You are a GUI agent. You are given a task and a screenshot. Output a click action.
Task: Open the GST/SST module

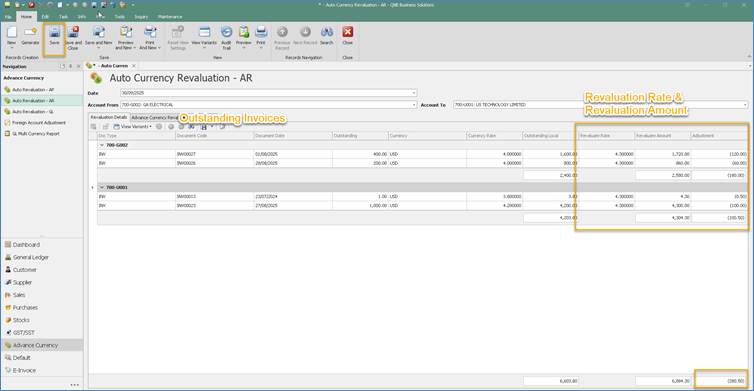24,332
